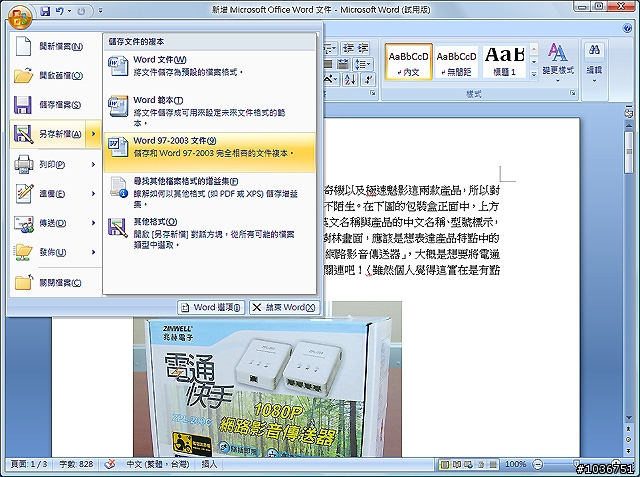Image resolution: width=640 pixels, height=477 pixels.
Task: Click the round Office button
Action: [x=20, y=17]
